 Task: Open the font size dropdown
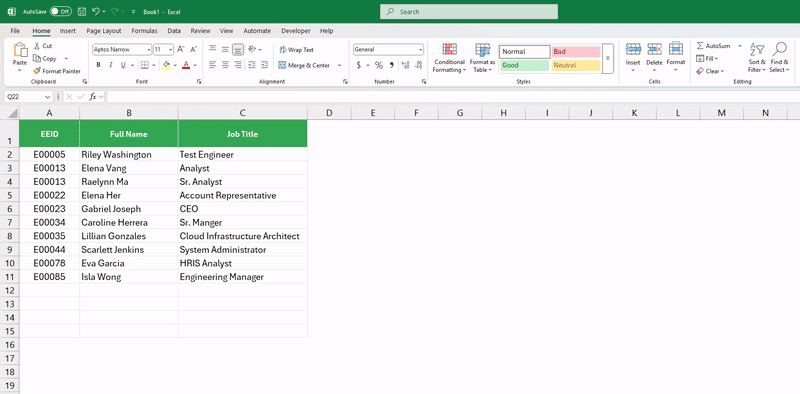pos(170,50)
